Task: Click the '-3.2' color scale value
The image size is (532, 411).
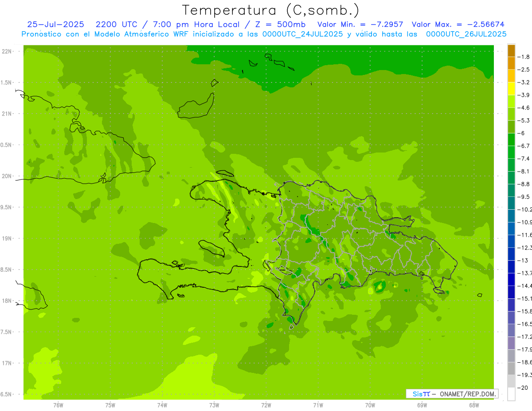Action: (524, 82)
